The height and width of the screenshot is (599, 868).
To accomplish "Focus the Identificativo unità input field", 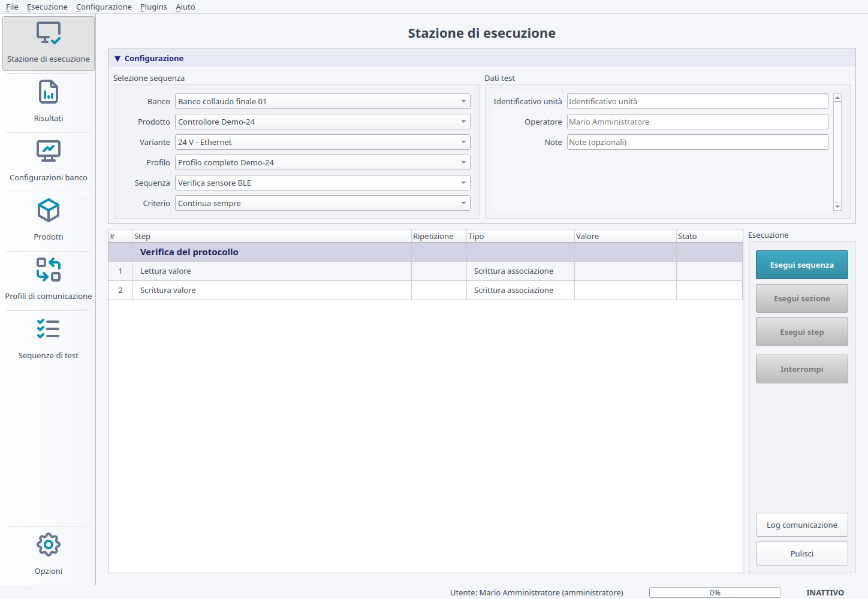I will click(698, 101).
